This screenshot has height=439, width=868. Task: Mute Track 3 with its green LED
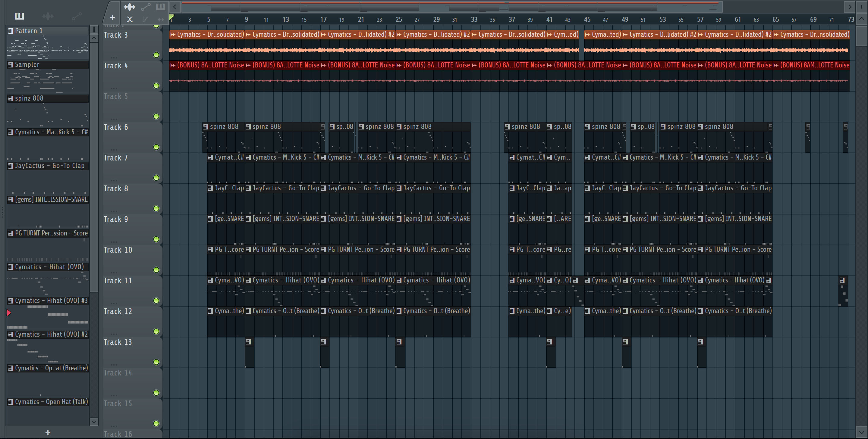(156, 55)
